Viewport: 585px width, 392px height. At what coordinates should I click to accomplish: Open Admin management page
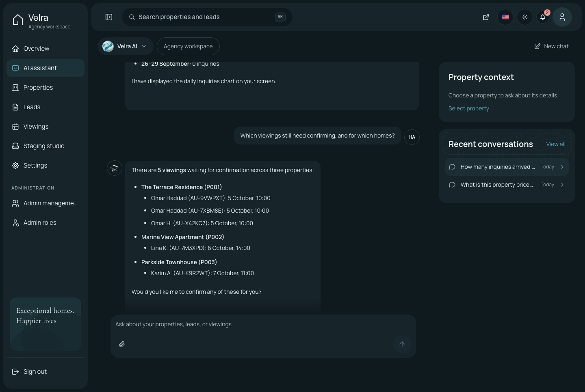click(45, 203)
